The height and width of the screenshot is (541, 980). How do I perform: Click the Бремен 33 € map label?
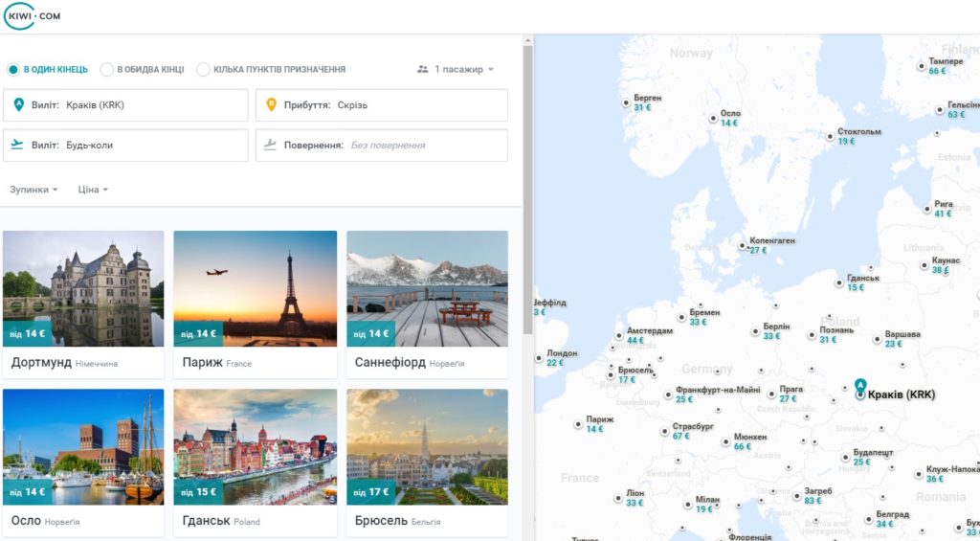pyautogui.click(x=704, y=317)
